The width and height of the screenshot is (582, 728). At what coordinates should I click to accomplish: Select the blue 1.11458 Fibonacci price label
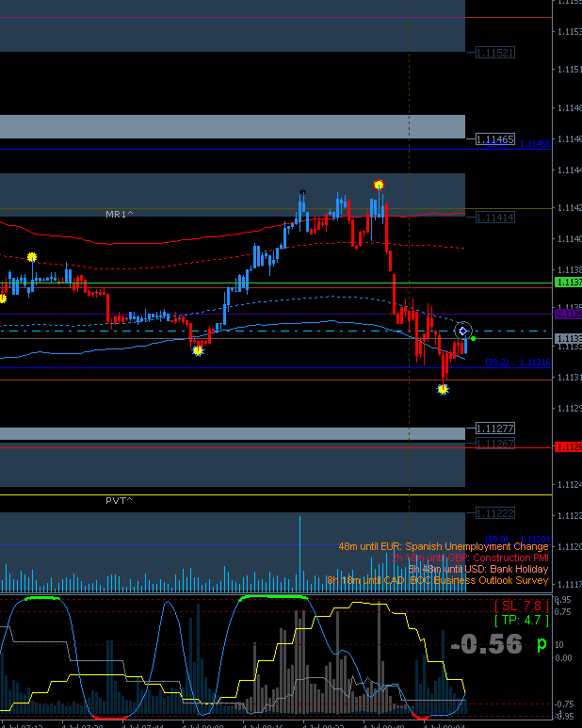tap(535, 144)
